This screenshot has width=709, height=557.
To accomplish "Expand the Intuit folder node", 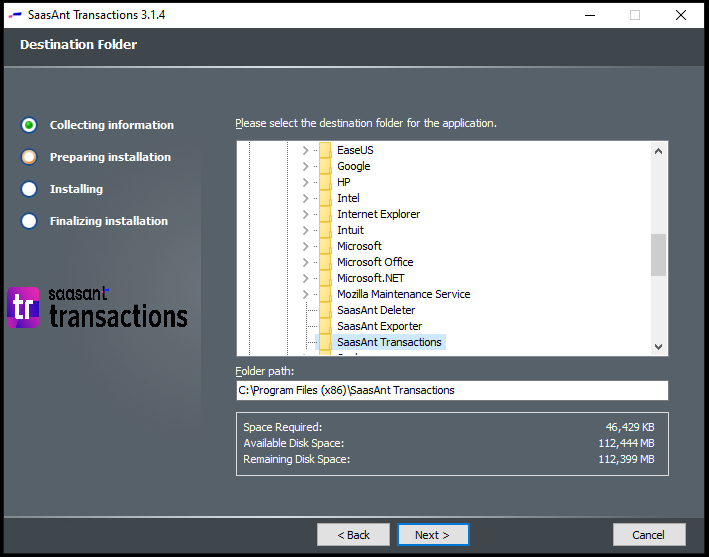I will coord(306,230).
